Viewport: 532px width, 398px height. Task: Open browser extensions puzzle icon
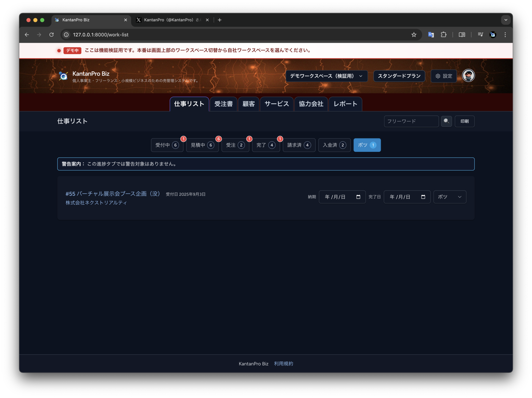pos(443,35)
